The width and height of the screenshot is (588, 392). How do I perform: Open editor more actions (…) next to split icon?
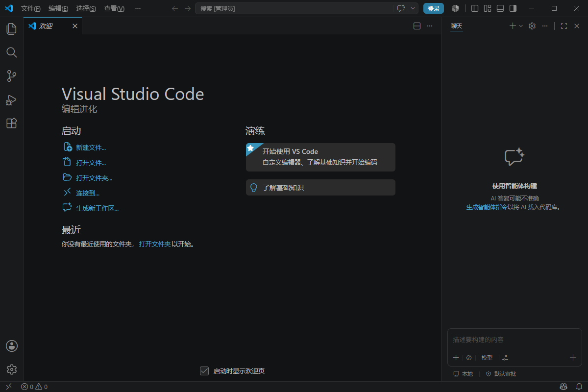click(x=430, y=26)
